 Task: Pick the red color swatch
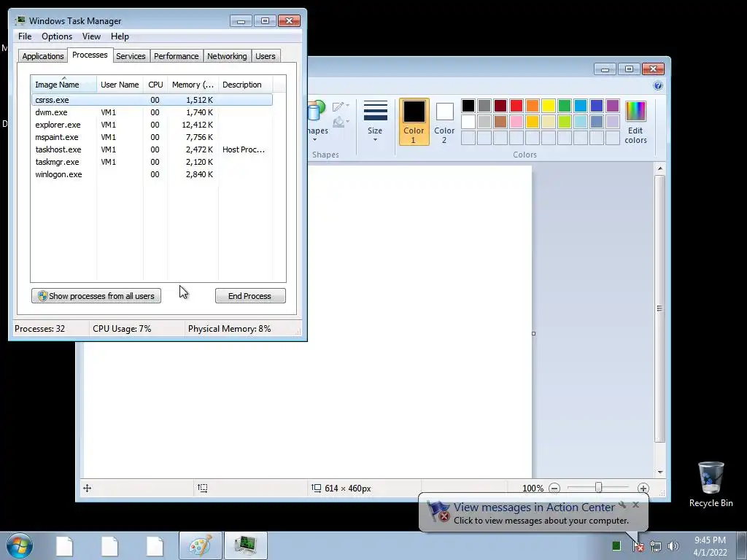tap(516, 106)
